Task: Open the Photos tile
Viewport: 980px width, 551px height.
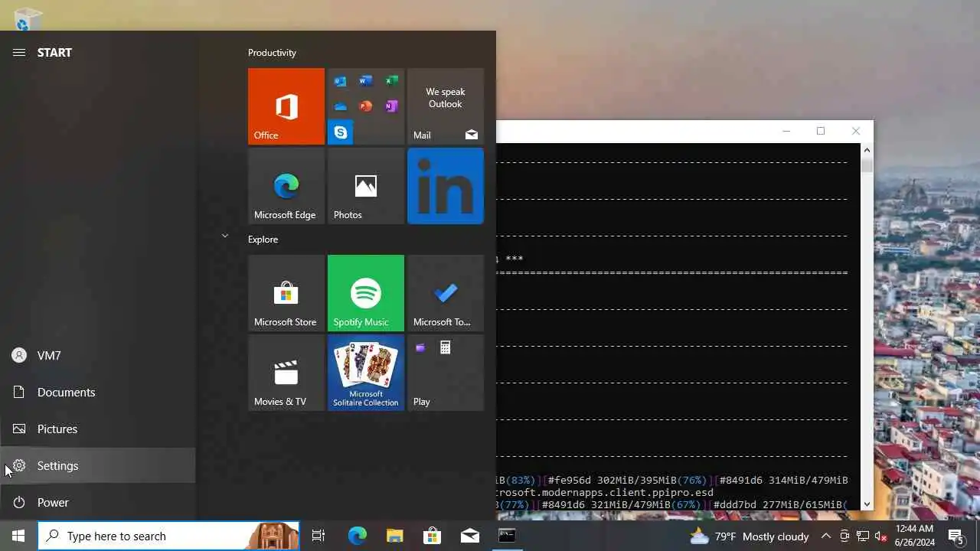Action: 366,186
